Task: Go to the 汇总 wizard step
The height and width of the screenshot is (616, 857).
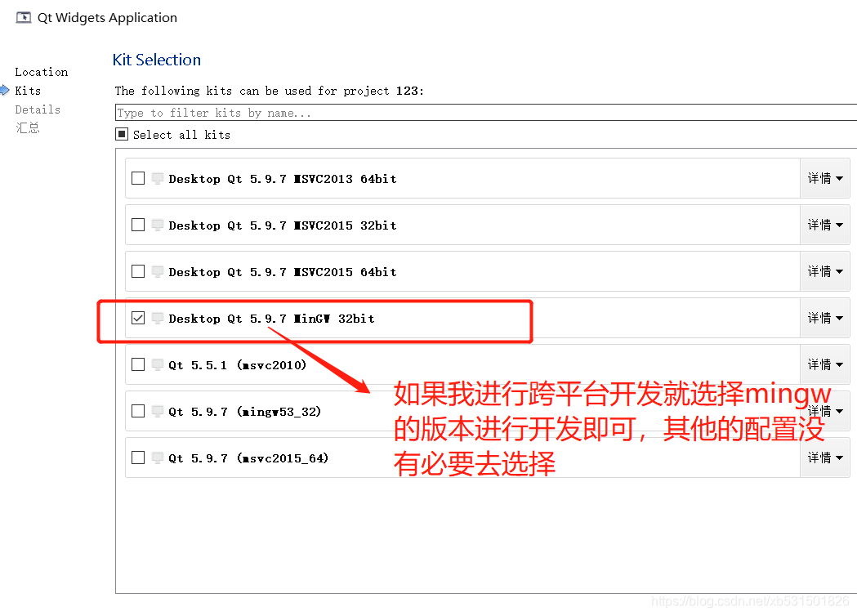Action: pyautogui.click(x=27, y=128)
